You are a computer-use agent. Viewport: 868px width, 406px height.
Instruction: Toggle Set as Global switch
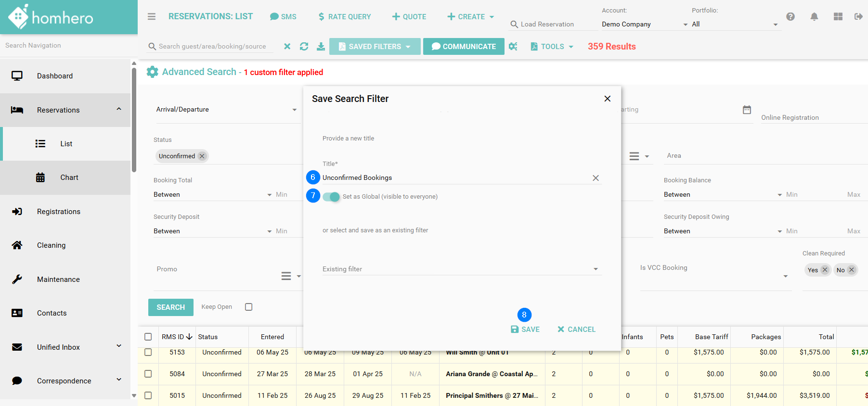[331, 197]
